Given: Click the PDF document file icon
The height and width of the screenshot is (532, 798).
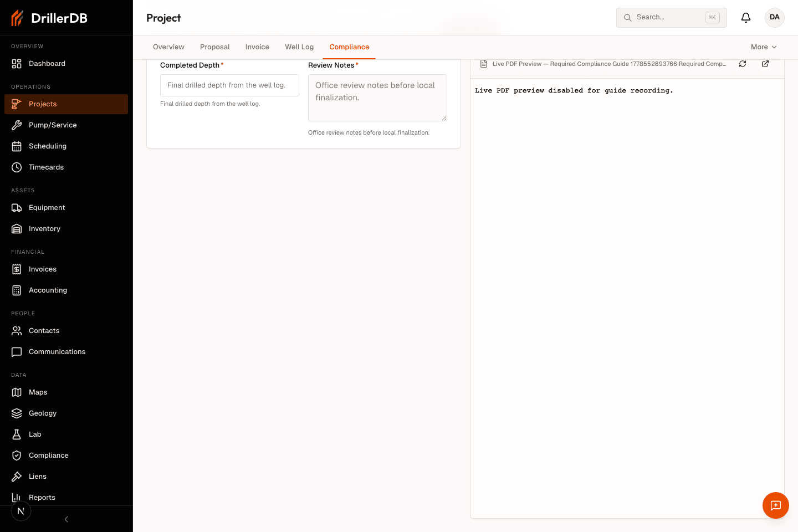Looking at the screenshot, I should (x=484, y=64).
